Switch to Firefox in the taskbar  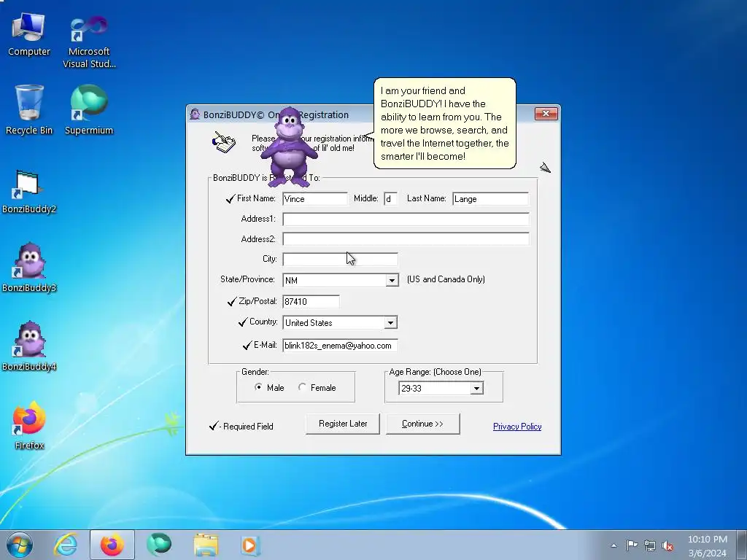pyautogui.click(x=112, y=545)
